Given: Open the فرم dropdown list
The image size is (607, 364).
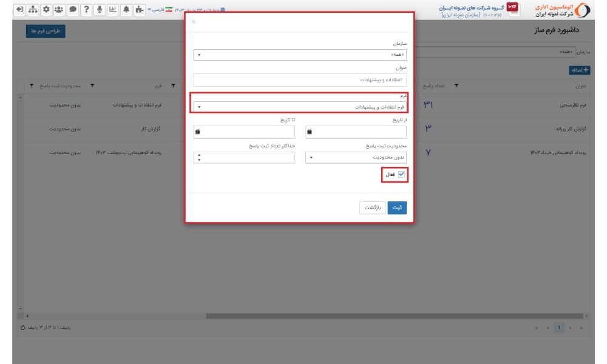Looking at the screenshot, I should [x=300, y=107].
